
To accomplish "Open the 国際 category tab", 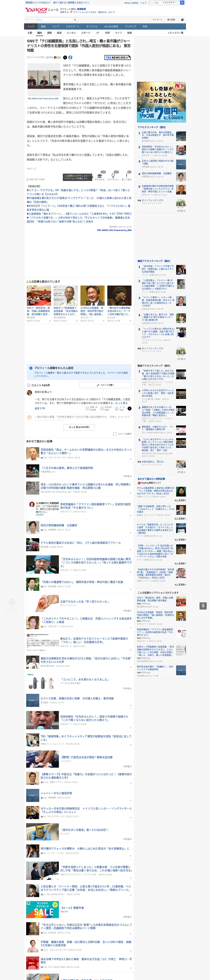I will 49,33.
